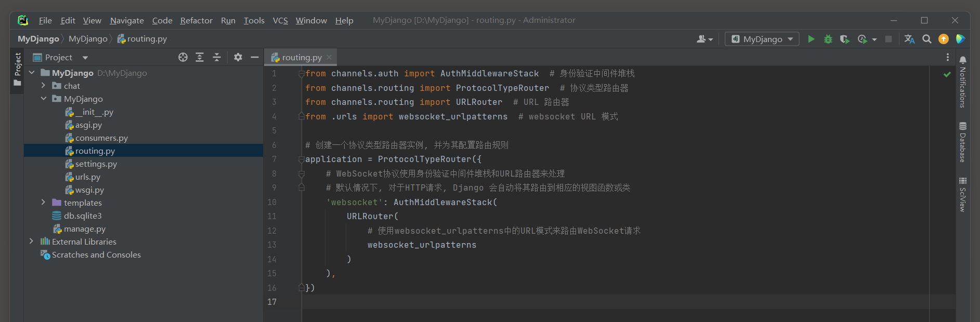Start debugging with the bug icon
The width and height of the screenshot is (980, 322).
tap(828, 39)
